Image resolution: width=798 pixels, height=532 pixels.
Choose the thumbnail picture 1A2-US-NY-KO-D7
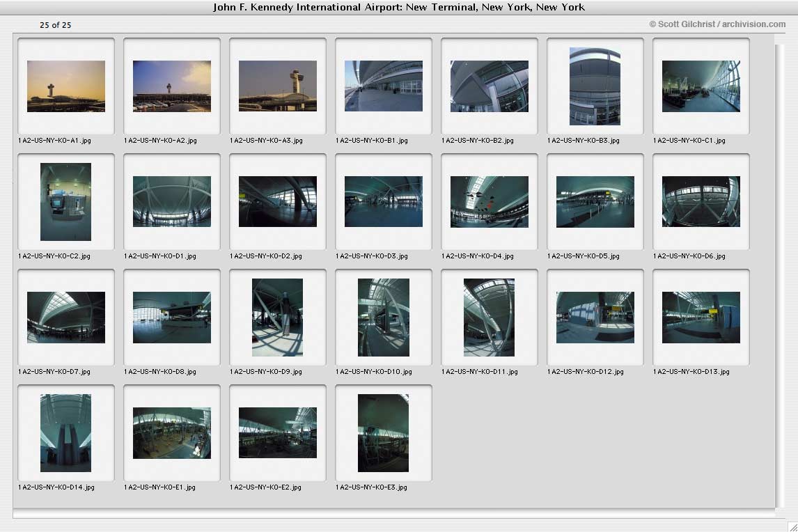[66, 317]
